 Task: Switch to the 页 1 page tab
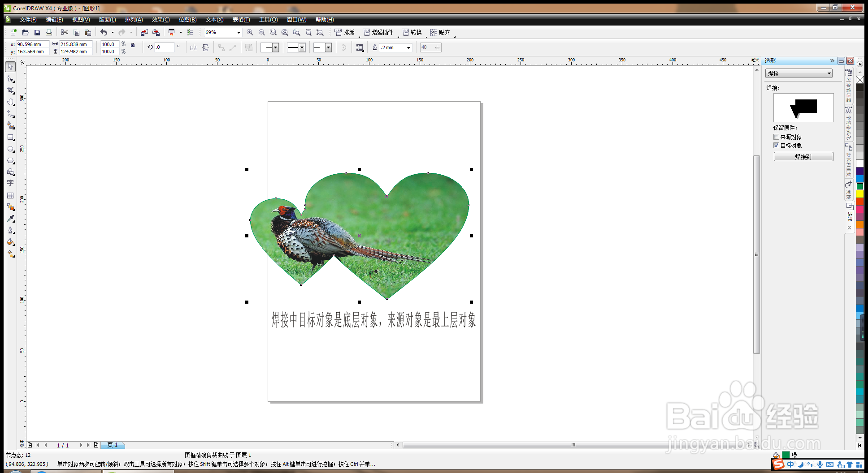click(112, 445)
